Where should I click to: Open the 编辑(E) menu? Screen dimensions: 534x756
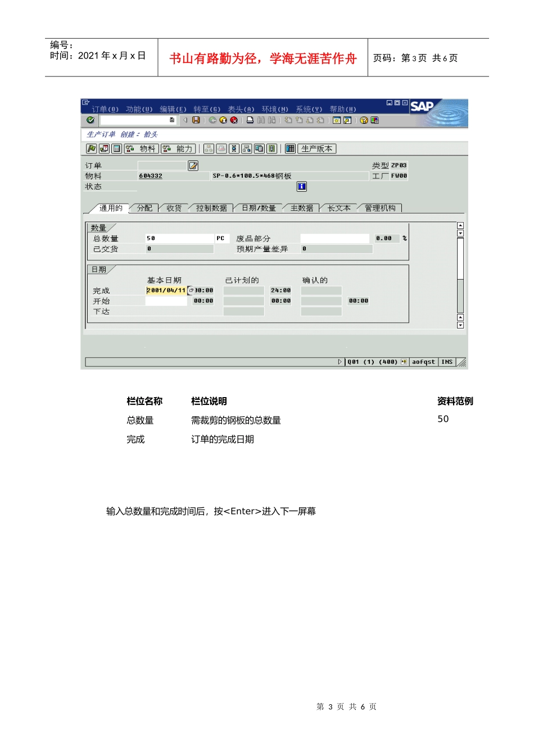click(x=173, y=109)
